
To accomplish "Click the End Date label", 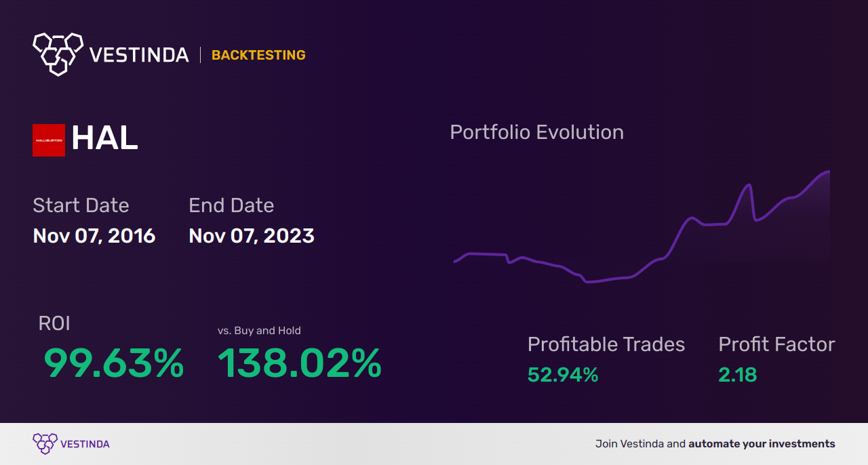I will click(231, 205).
